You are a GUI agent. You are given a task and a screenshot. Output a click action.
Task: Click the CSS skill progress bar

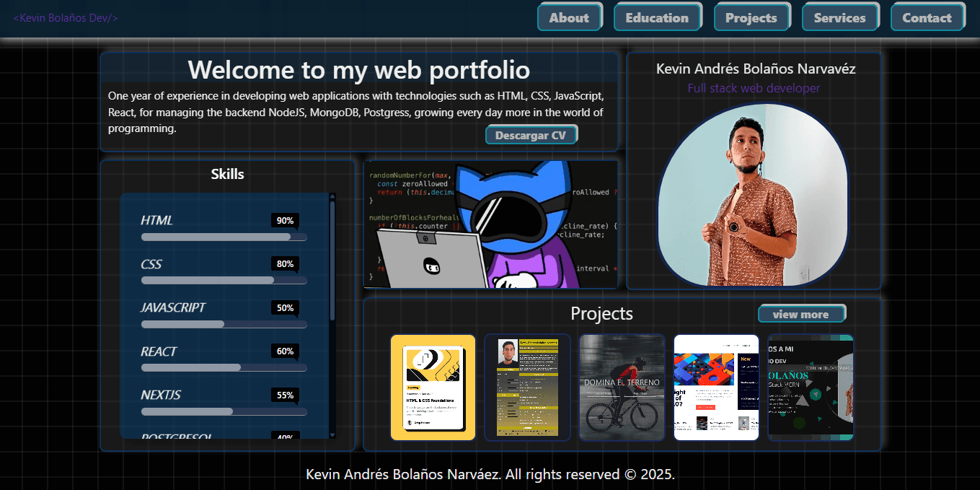coord(224,281)
